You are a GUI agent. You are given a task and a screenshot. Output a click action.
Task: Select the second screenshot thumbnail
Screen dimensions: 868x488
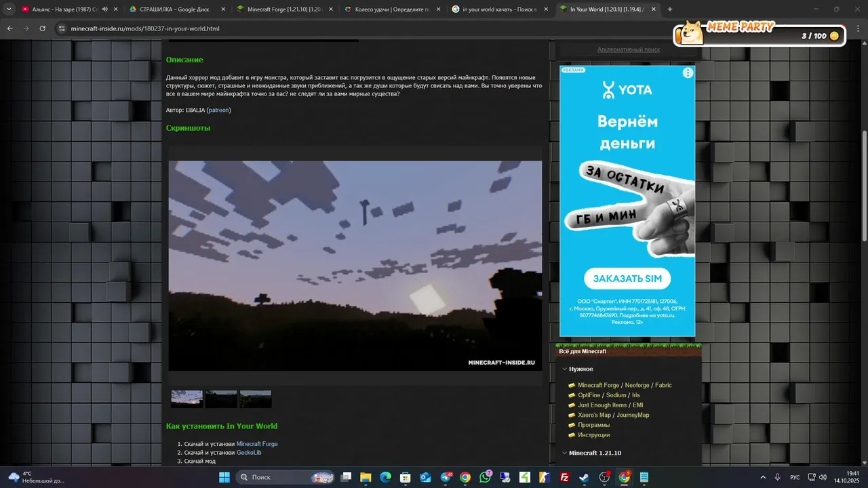221,399
